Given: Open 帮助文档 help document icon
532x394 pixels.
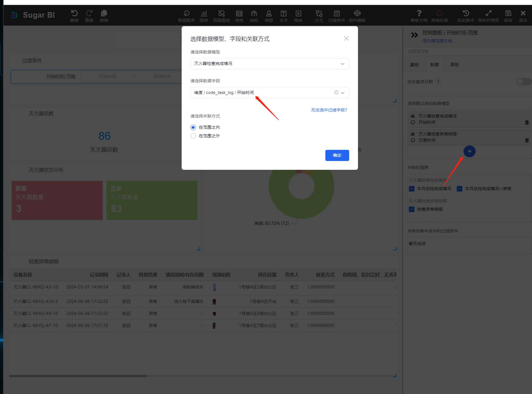Looking at the screenshot, I should point(419,13).
